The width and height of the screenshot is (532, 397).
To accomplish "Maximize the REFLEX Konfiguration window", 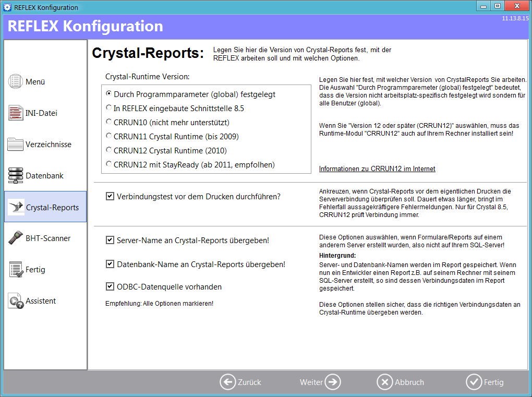I will click(x=498, y=6).
